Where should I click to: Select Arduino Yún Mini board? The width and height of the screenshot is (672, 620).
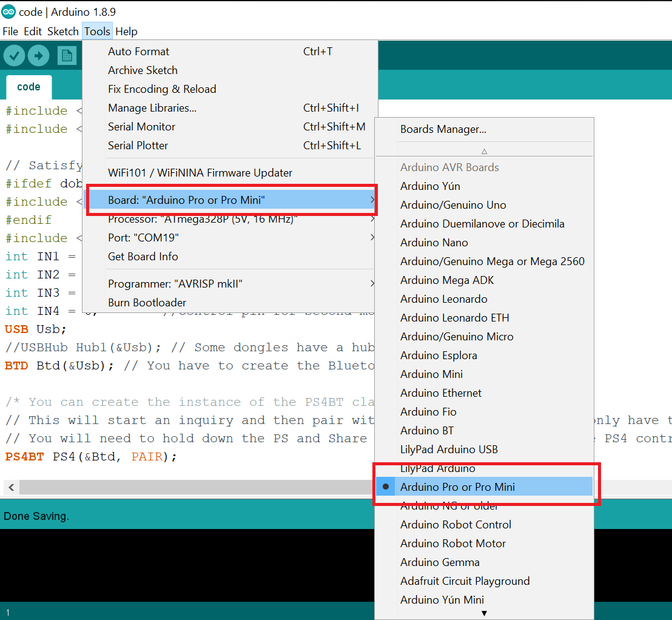pos(484,600)
